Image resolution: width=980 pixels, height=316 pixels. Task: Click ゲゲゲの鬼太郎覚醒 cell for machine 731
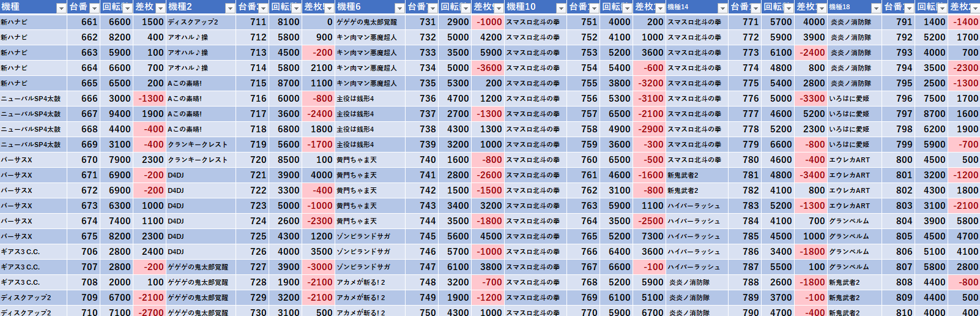click(x=371, y=22)
